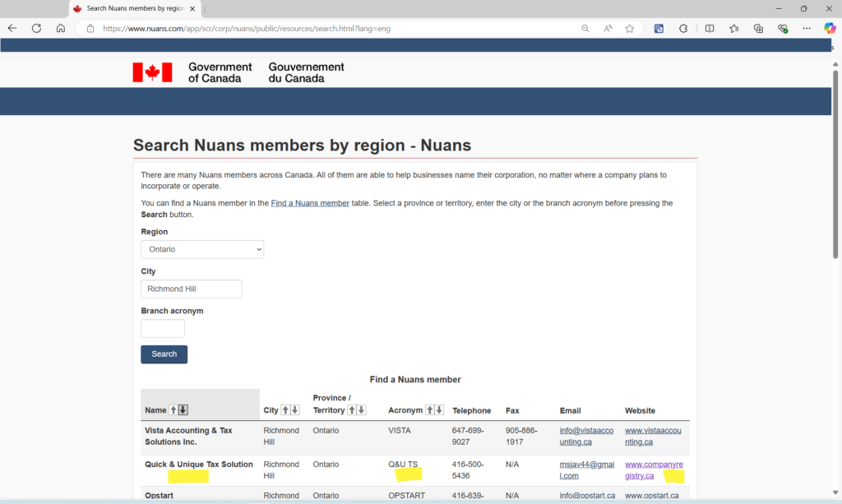Open Favorites list icon
The height and width of the screenshot is (504, 842).
click(x=734, y=29)
